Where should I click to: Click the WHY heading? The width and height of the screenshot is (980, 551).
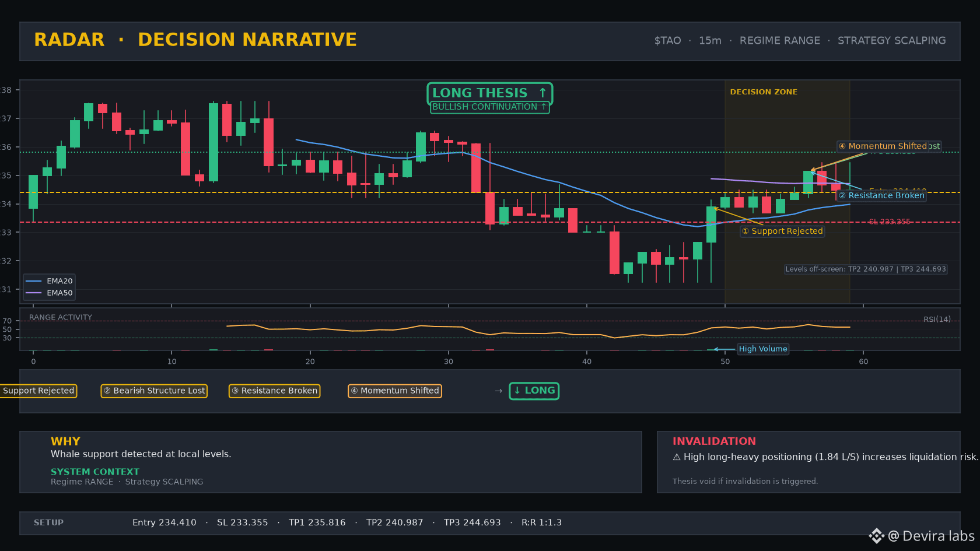[x=65, y=441]
